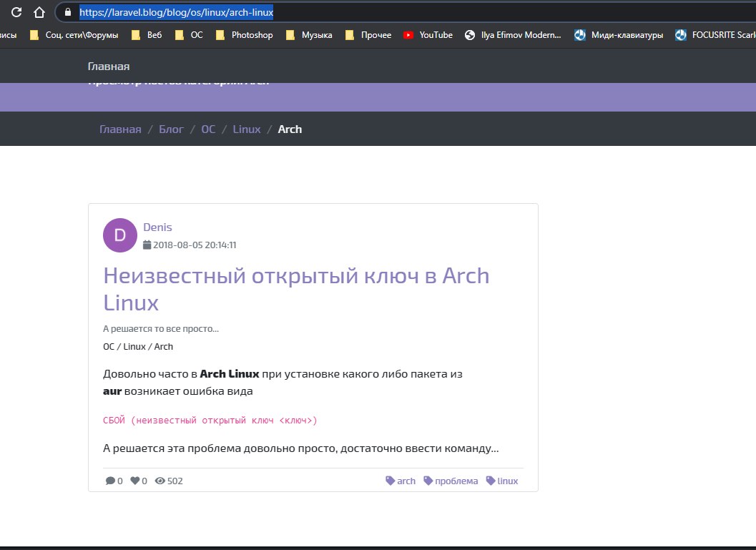The width and height of the screenshot is (756, 550).
Task: Click Главная in the top navigation bar
Action: [x=109, y=67]
